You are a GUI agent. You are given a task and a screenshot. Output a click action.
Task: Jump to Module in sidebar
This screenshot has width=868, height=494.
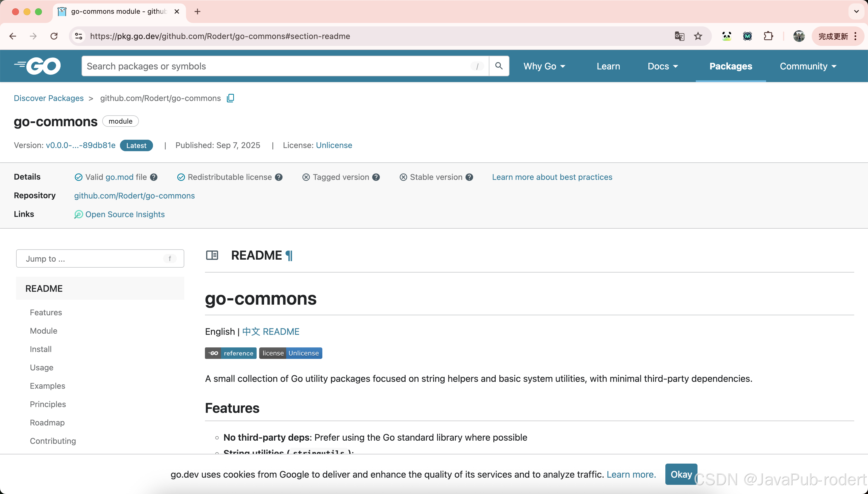43,331
